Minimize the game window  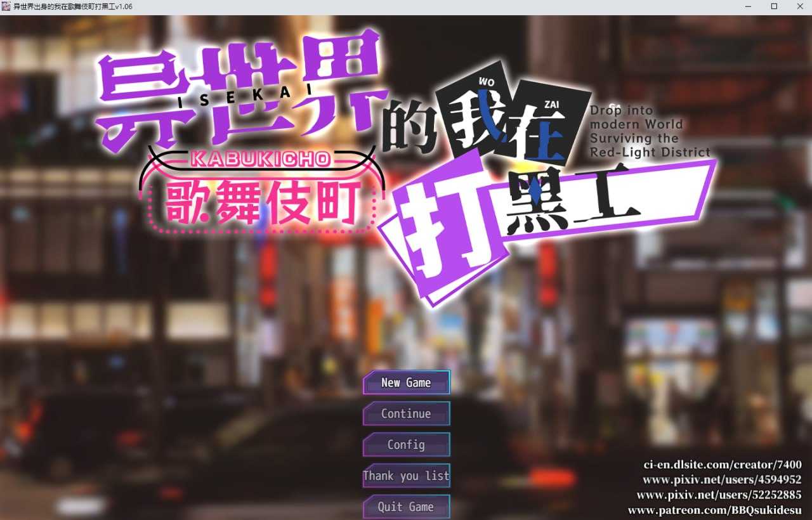click(x=747, y=6)
